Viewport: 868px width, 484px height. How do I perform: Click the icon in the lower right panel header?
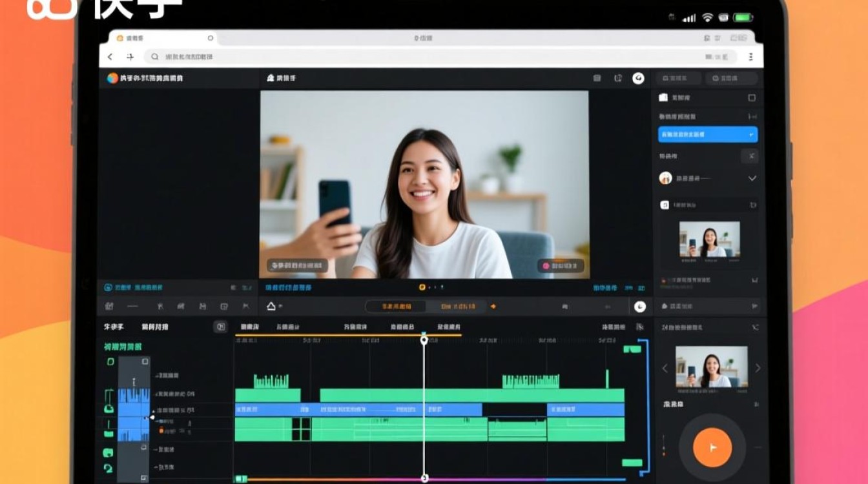click(755, 328)
